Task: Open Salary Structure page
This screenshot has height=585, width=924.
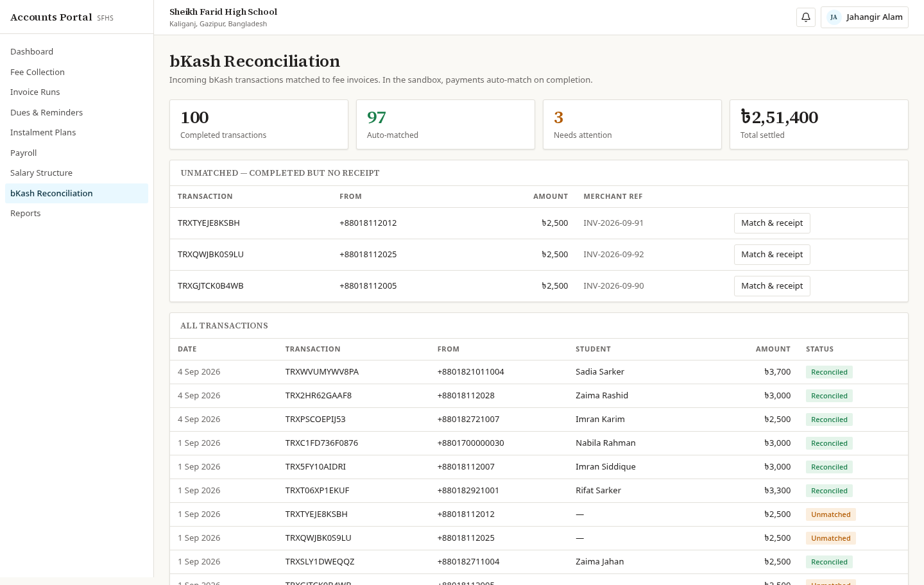Action: pos(76,173)
